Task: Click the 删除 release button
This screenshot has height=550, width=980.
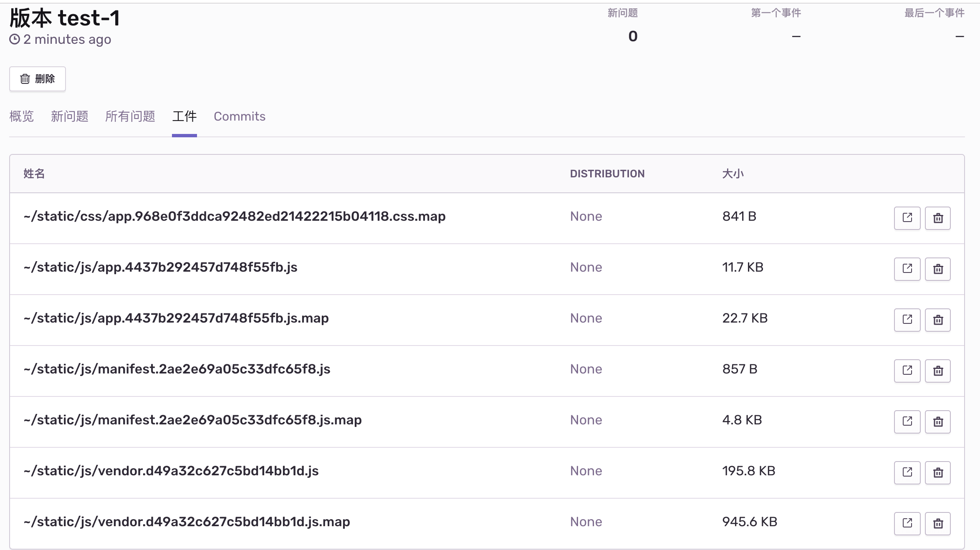Action: pyautogui.click(x=38, y=79)
